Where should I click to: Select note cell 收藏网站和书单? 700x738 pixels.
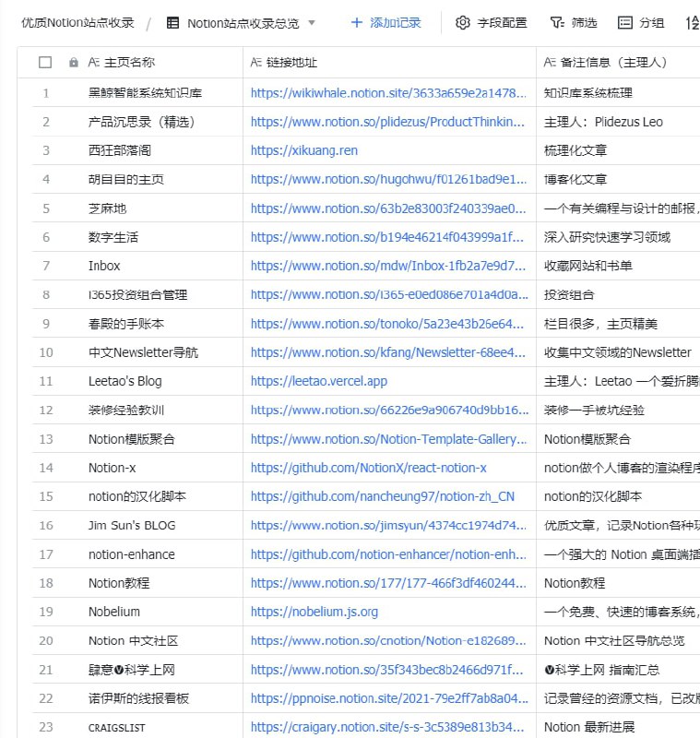pos(588,266)
